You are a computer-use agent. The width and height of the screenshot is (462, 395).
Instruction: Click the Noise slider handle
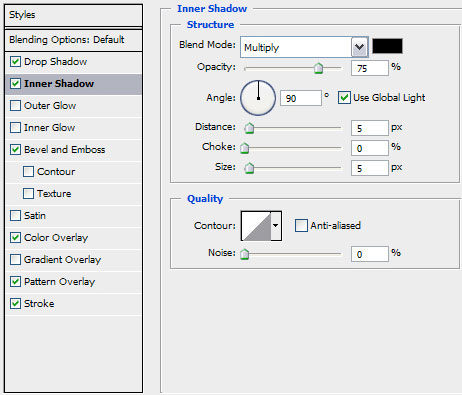click(x=245, y=254)
